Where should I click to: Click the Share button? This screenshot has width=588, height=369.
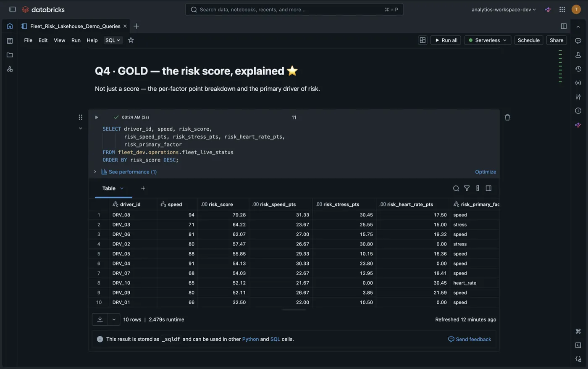coord(556,40)
